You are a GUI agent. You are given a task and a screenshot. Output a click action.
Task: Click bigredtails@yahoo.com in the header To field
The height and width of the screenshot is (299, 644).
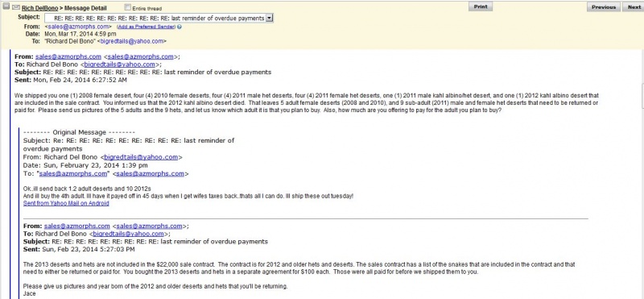(131, 42)
